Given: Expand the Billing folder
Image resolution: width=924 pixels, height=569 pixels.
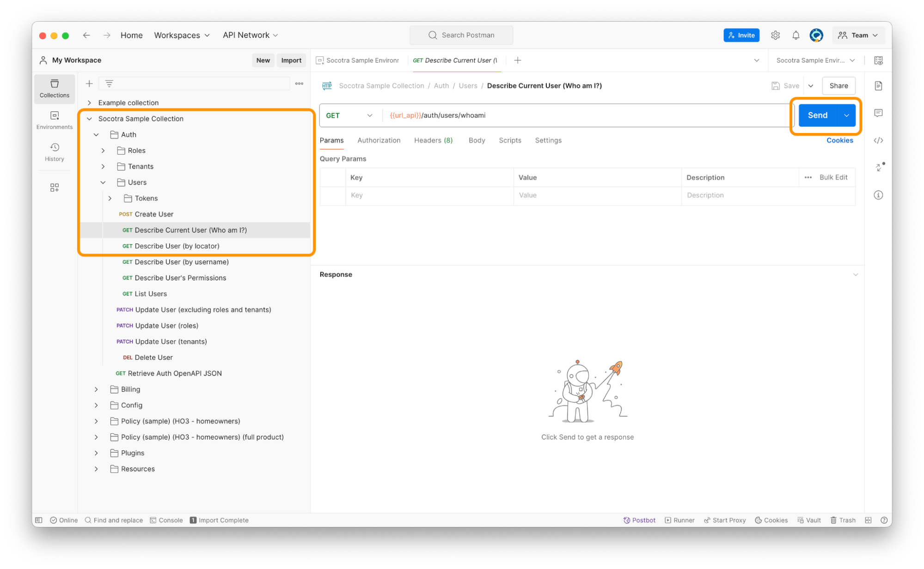Looking at the screenshot, I should [x=96, y=389].
